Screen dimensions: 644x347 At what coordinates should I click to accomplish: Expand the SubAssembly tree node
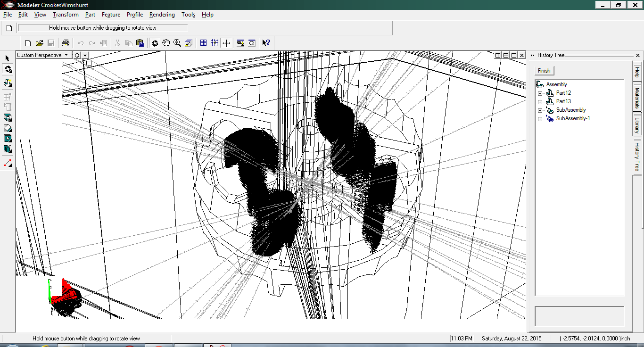point(540,110)
